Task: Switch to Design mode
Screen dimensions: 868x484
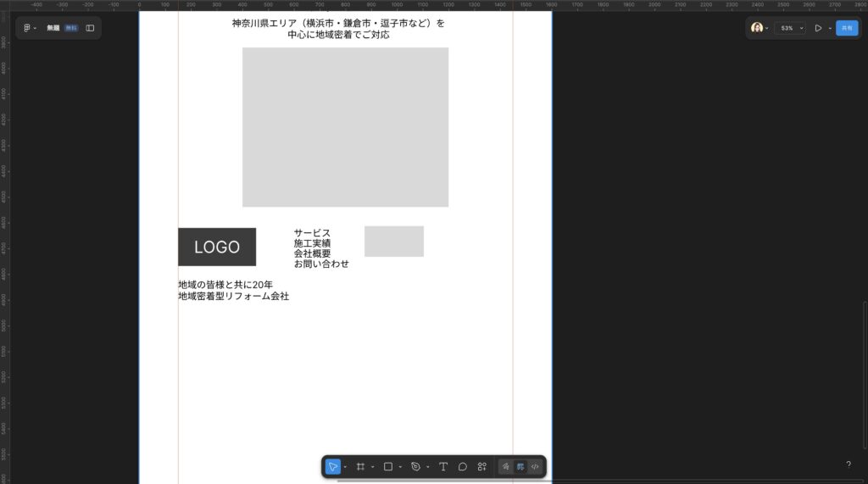Action: coord(520,467)
